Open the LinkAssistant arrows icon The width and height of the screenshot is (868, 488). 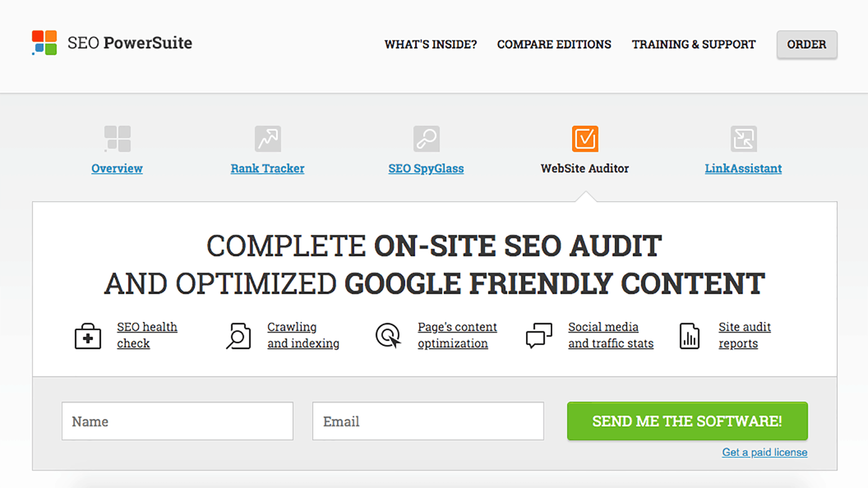point(744,139)
